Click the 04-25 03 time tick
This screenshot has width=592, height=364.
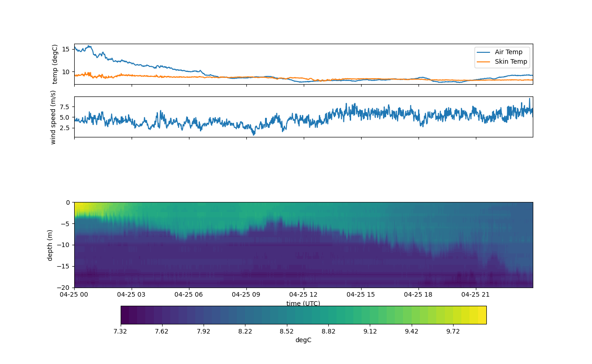pyautogui.click(x=132, y=294)
